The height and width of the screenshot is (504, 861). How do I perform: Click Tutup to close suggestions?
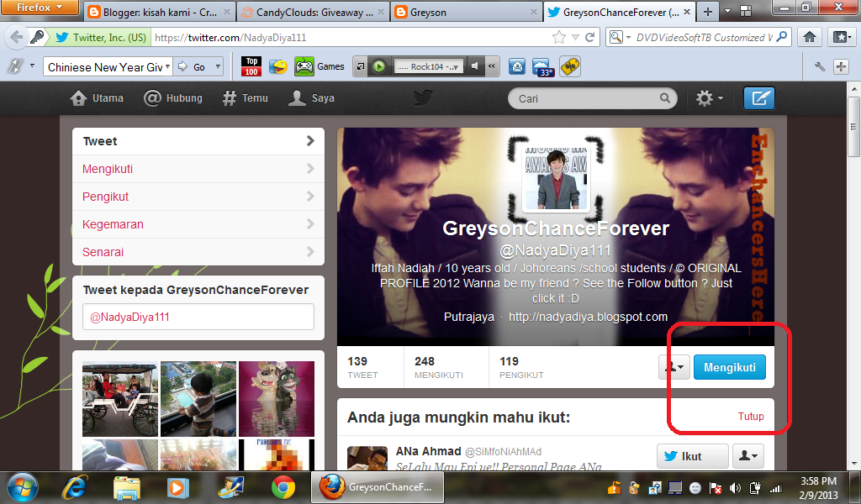click(751, 417)
